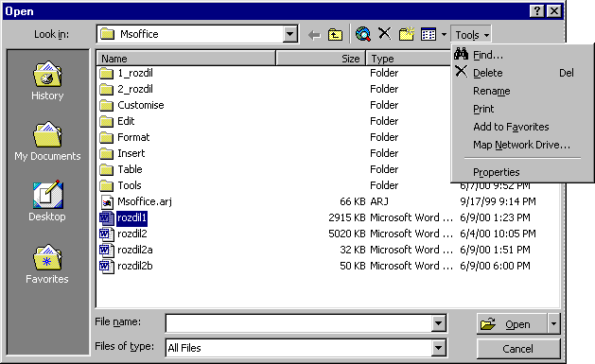Select the Format folder name
The image size is (595, 364).
click(133, 137)
